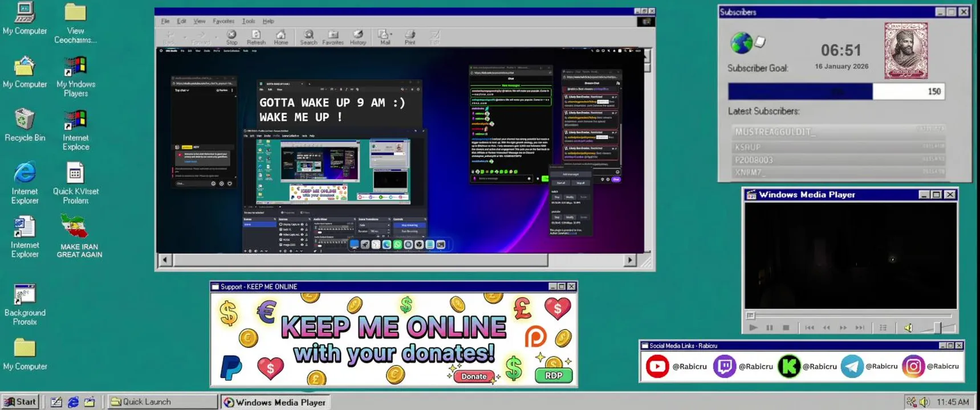Open the Favorites toolbar button
Viewport: 980px width, 410px height.
pyautogui.click(x=333, y=38)
